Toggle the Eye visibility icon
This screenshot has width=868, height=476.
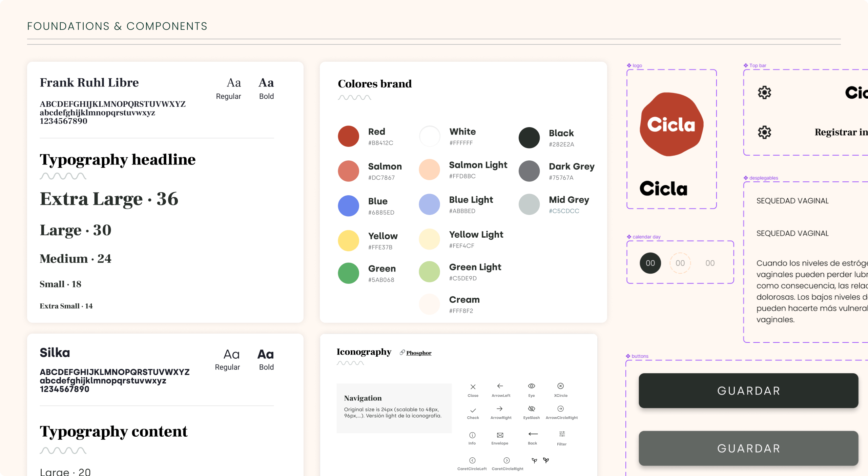click(532, 386)
